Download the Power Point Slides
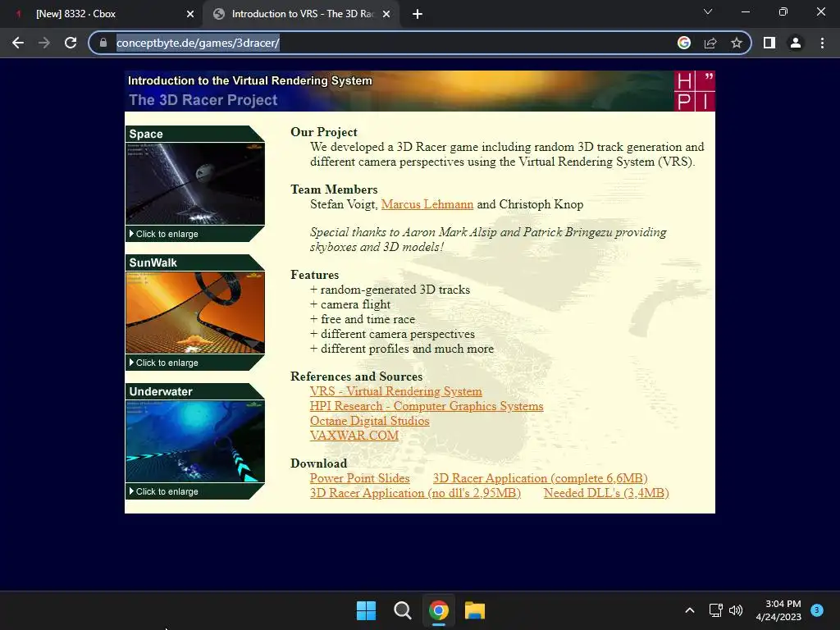Screen dimensions: 840x630 point(359,478)
